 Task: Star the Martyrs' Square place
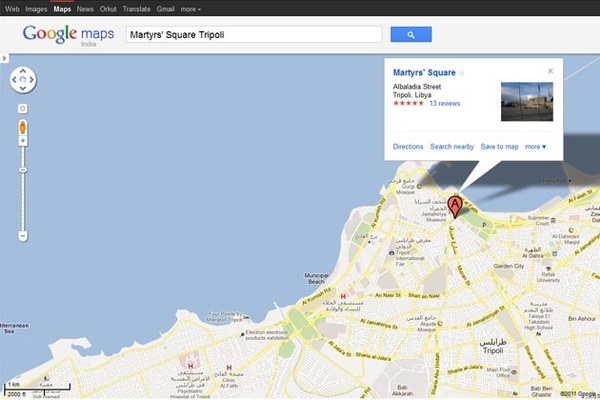pyautogui.click(x=462, y=73)
